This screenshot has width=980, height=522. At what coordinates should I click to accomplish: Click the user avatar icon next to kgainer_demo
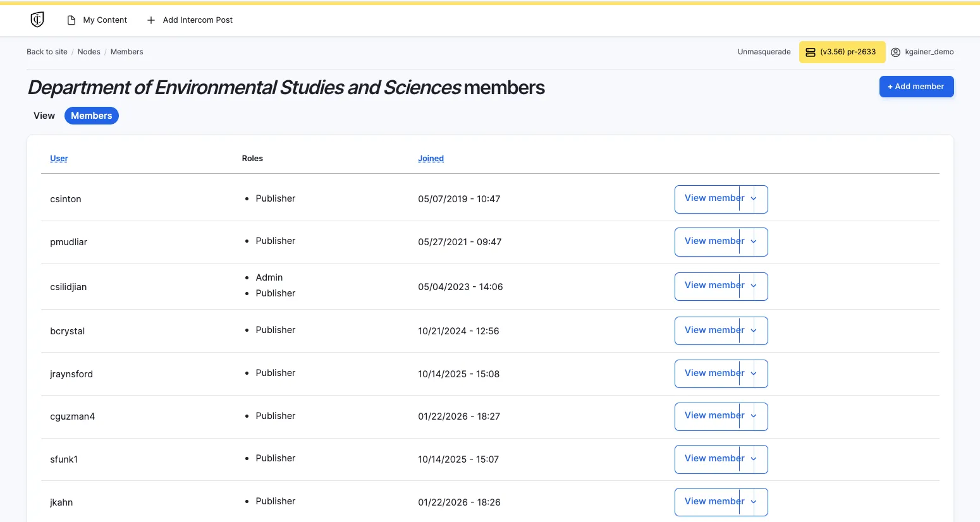tap(895, 52)
